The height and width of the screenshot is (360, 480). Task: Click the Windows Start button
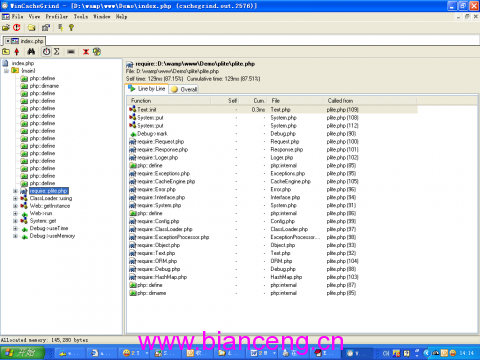click(22, 353)
